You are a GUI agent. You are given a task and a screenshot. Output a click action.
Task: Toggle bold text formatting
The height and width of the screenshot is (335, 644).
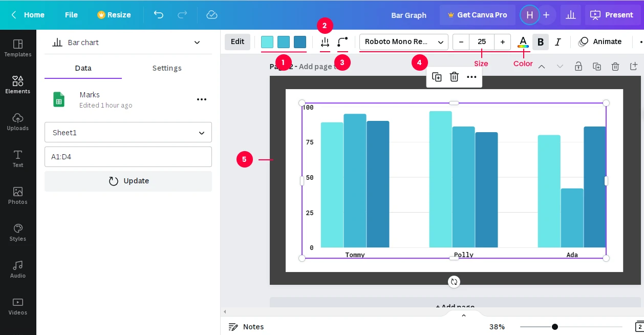pos(540,42)
